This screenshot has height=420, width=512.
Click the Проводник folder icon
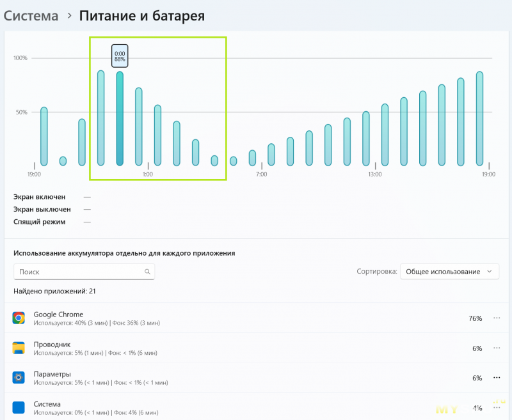[19, 348]
